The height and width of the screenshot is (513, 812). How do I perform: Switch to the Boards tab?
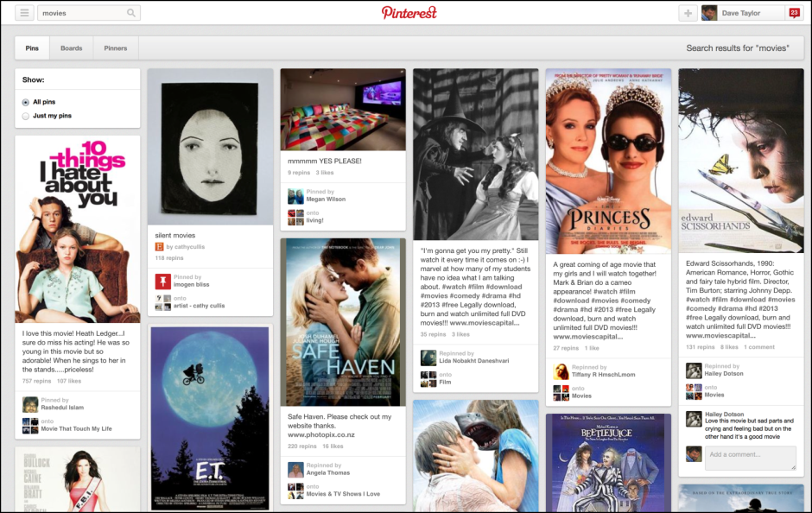[x=71, y=47]
